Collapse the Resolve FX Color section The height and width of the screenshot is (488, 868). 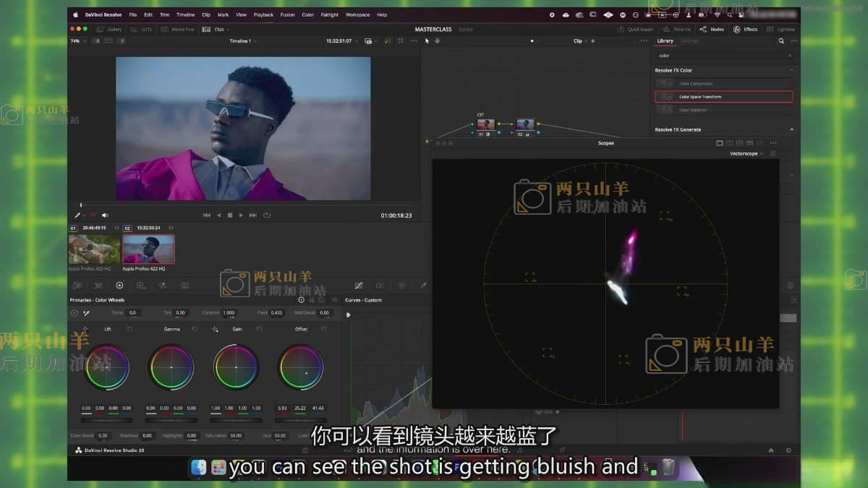(791, 70)
